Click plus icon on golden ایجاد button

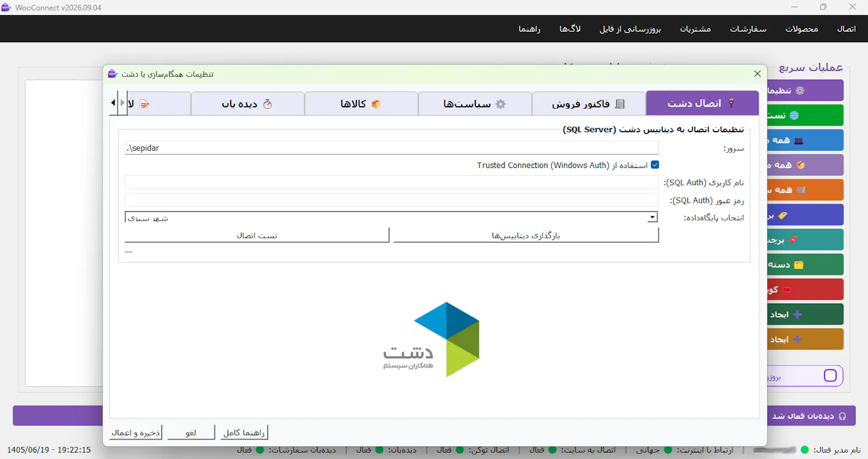pos(797,339)
